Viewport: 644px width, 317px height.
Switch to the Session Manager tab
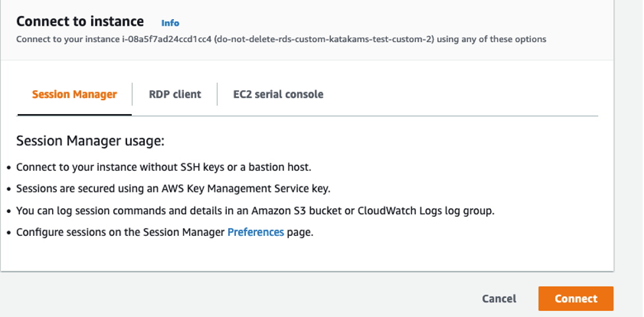(x=74, y=94)
